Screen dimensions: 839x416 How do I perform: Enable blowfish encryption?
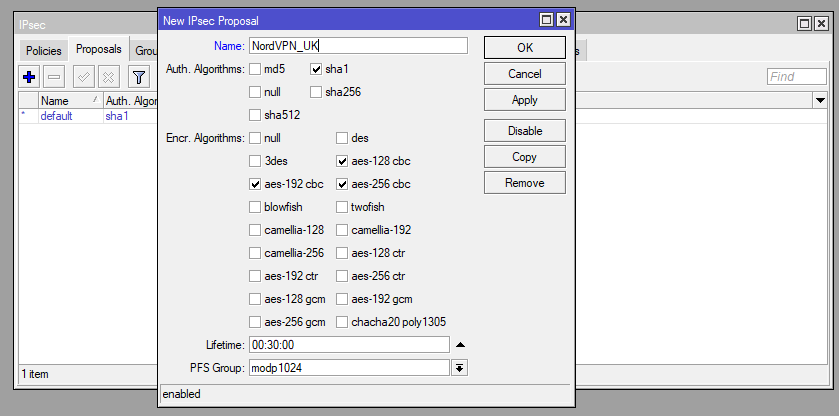[x=255, y=207]
